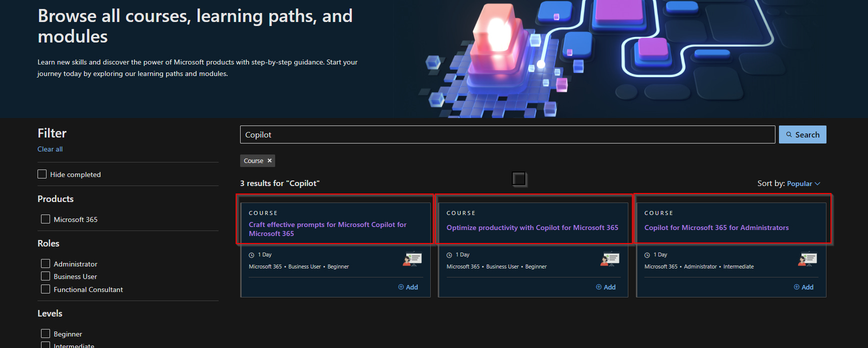Click 'Microsoft 365 • Administrator • Intermediate' text
Viewport: 868px width, 348px height.
(x=699, y=266)
